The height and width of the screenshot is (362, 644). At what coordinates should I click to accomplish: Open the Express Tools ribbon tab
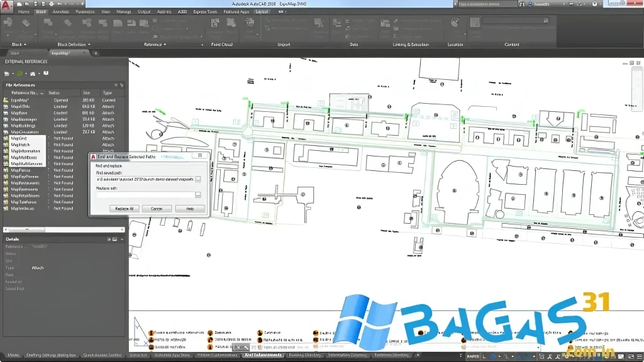(x=205, y=11)
